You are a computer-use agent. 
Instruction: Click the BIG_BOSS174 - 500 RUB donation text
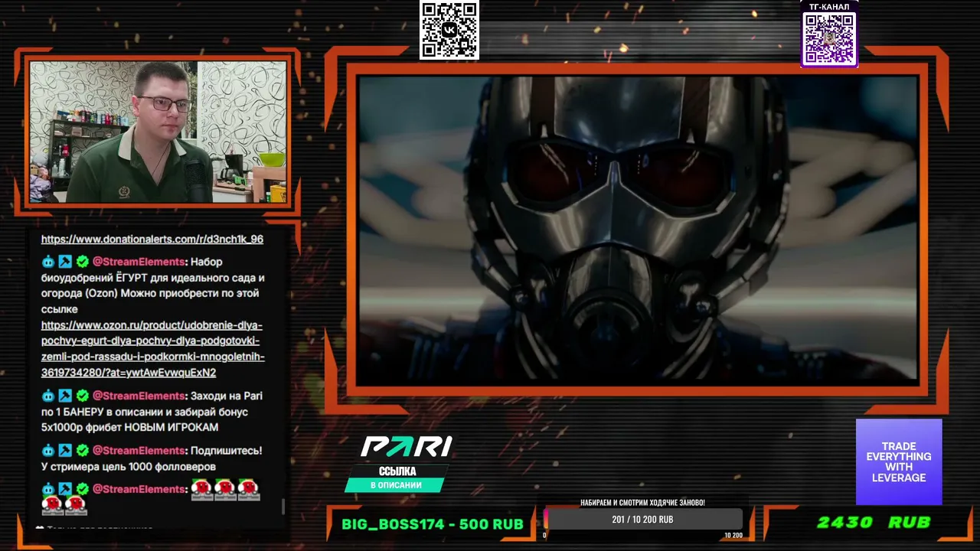pos(433,524)
